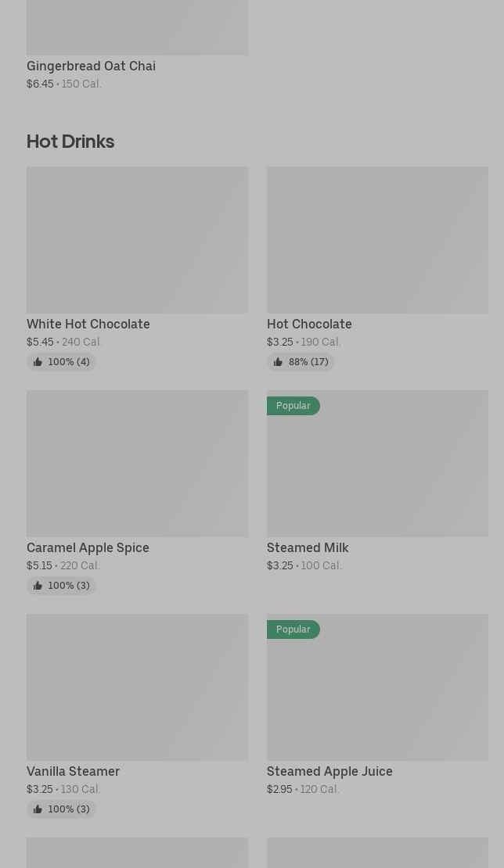Click the Hot Drinks section heading

pos(70,142)
